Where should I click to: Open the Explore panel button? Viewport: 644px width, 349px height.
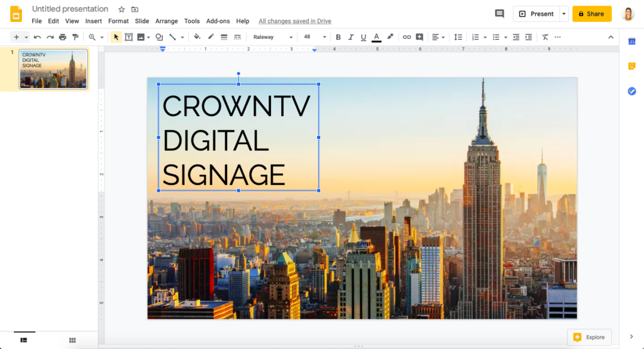tap(589, 337)
